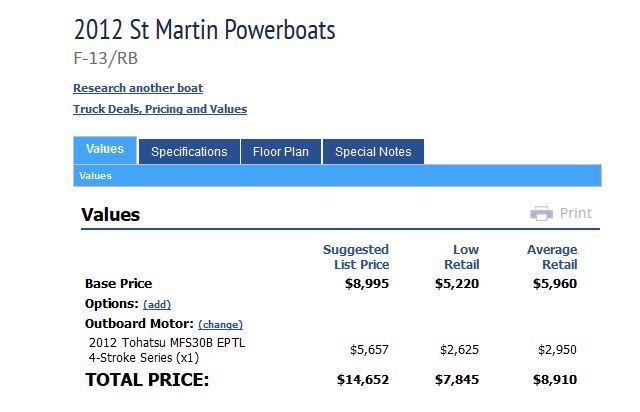The height and width of the screenshot is (412, 640).
Task: Click the $14,652 total suggested price
Action: point(363,380)
